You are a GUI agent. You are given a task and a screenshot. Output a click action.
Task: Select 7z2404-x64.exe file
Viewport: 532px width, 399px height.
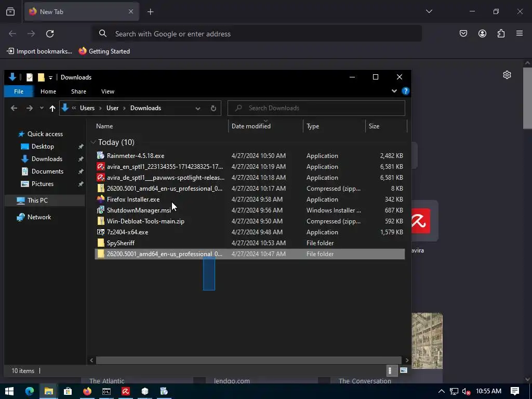pyautogui.click(x=250, y=232)
